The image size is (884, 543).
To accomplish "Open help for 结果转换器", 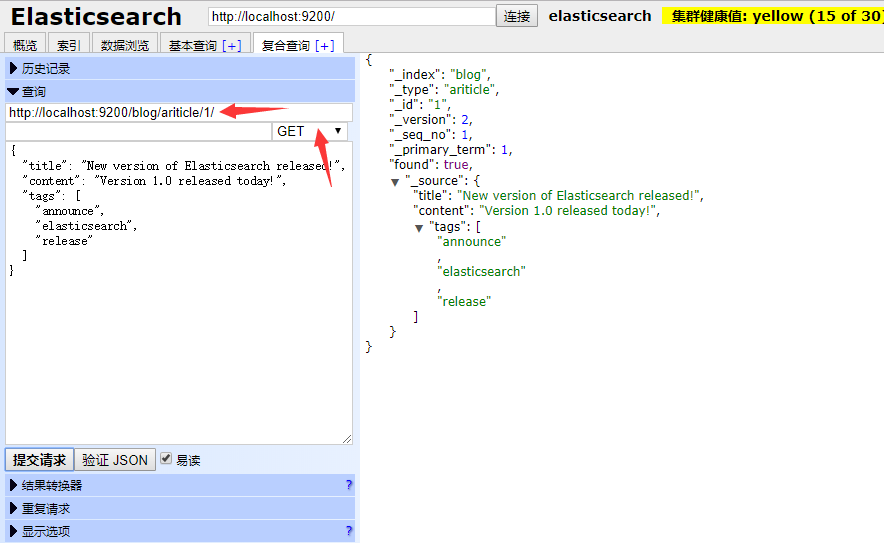I will point(348,485).
